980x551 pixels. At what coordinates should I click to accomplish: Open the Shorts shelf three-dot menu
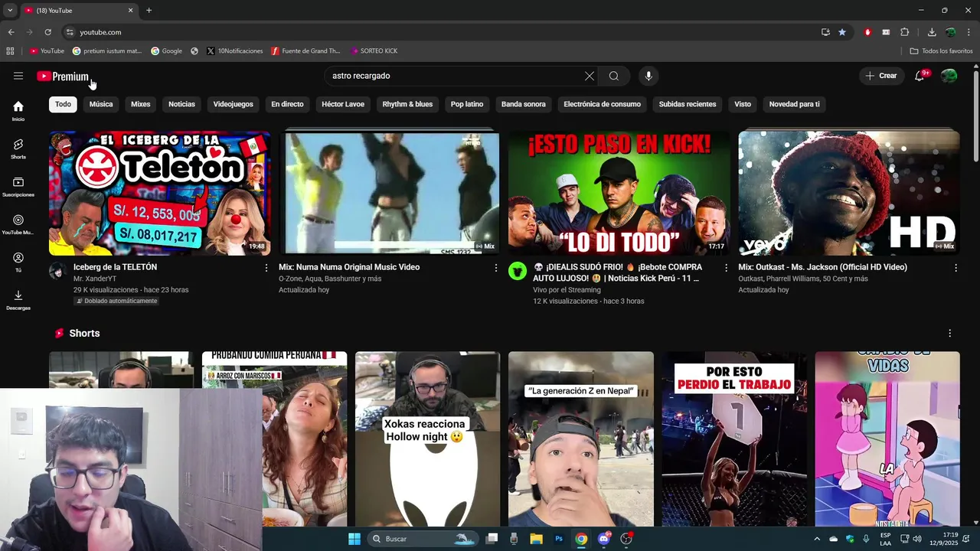(949, 334)
